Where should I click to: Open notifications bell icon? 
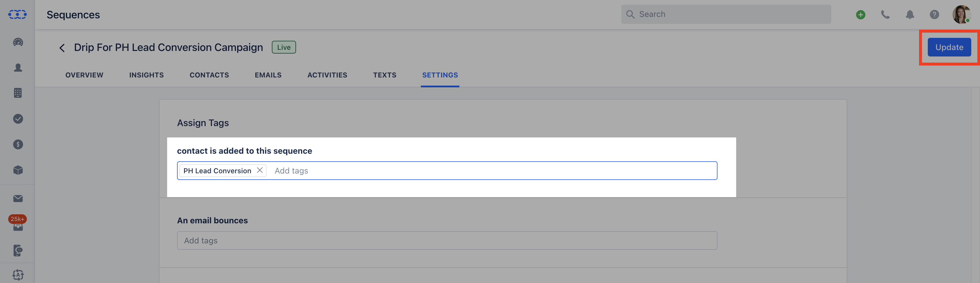tap(910, 15)
